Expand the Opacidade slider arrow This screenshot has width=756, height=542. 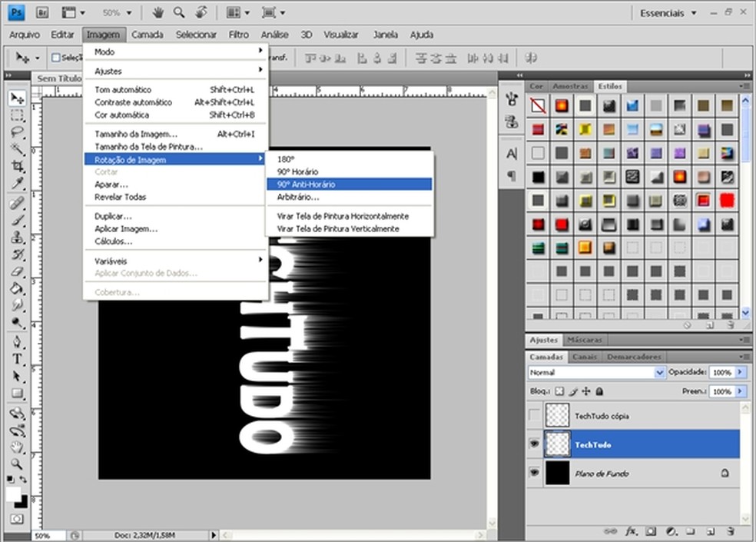click(x=740, y=372)
